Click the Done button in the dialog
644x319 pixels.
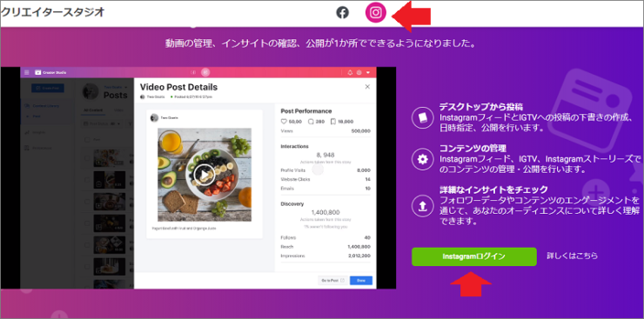pyautogui.click(x=361, y=281)
